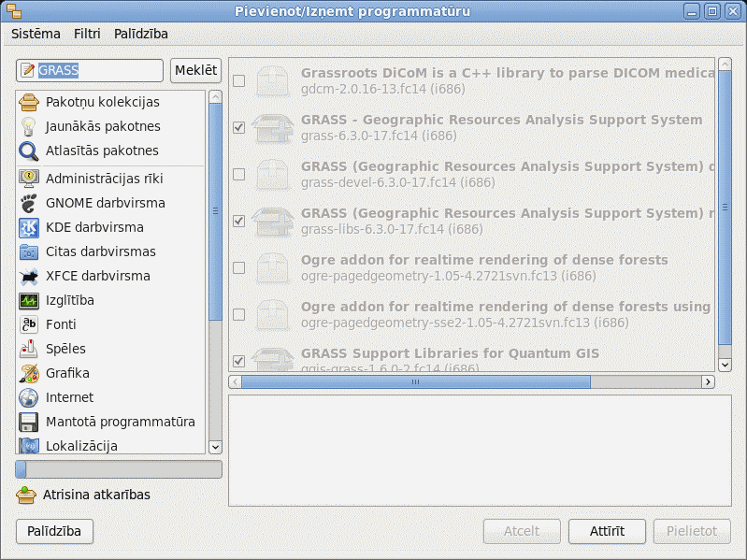Uncheck the Quantum GIS GRASS libraries checkbox
747x560 pixels.
238,361
